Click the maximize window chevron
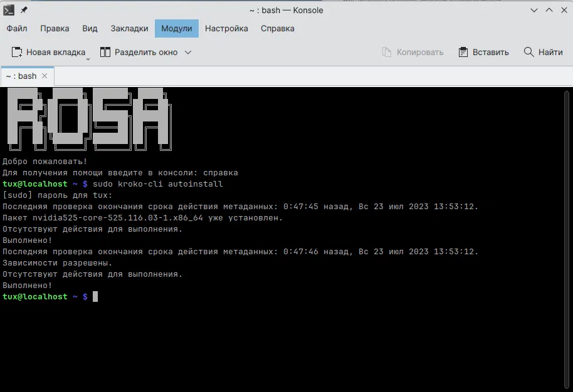The height and width of the screenshot is (392, 573). pyautogui.click(x=549, y=10)
